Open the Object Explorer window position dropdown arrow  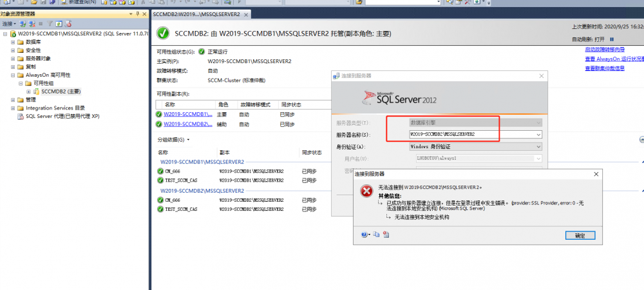(131, 14)
